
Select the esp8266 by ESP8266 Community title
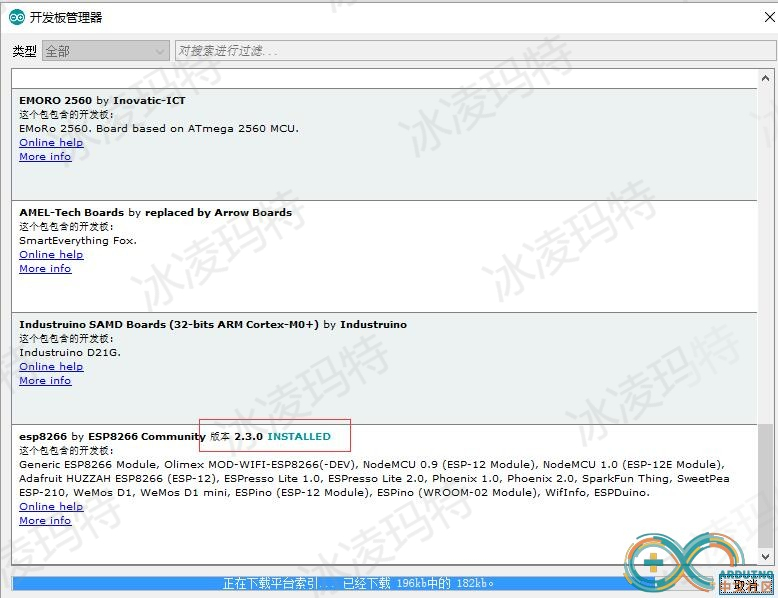coord(112,437)
